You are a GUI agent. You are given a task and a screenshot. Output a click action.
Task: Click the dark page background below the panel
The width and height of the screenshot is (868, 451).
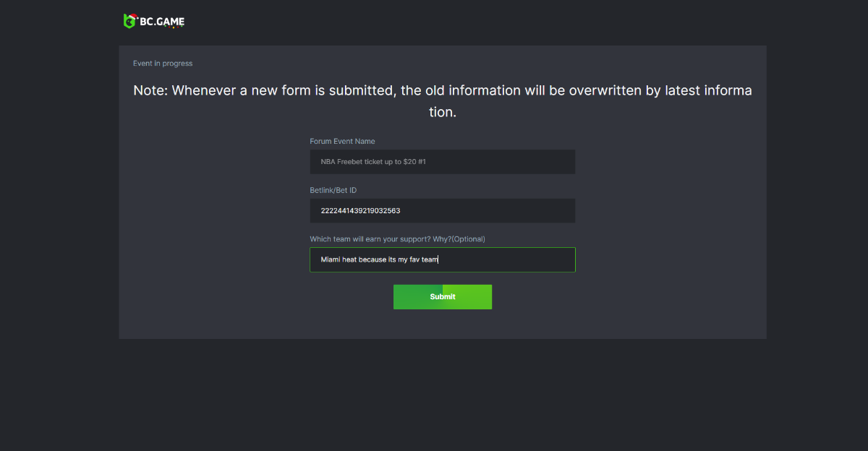pyautogui.click(x=434, y=398)
